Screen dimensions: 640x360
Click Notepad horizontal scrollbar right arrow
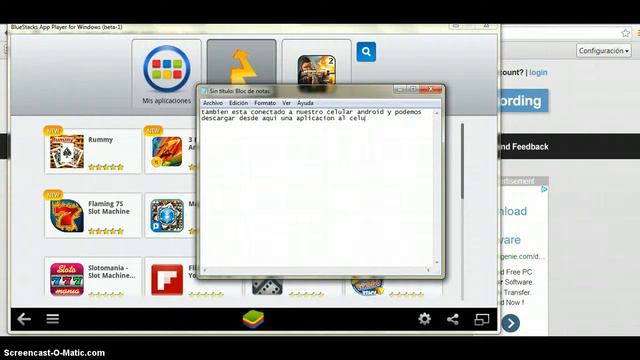[429, 270]
